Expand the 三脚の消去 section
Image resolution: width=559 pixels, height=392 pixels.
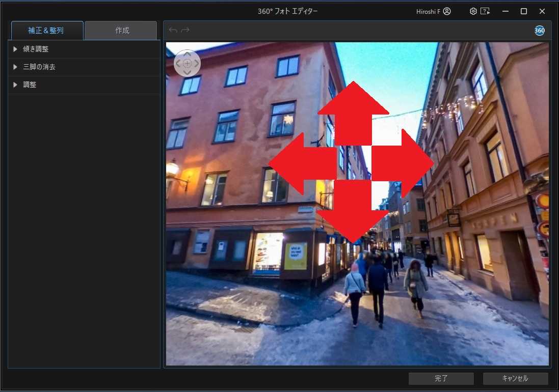[x=40, y=67]
